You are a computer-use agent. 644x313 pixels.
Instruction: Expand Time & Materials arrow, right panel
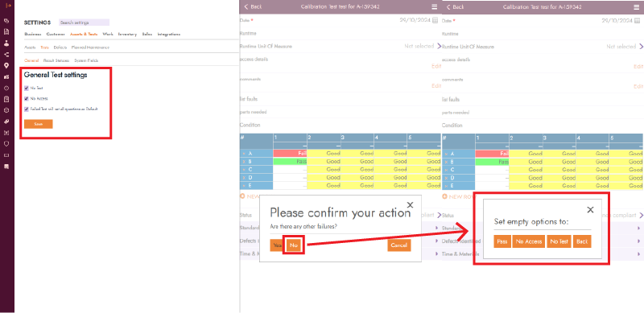639,254
